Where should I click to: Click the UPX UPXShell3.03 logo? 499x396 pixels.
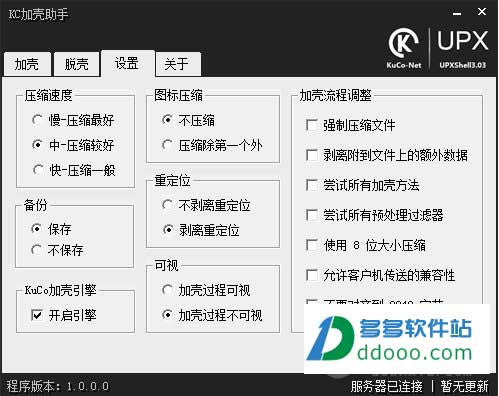click(463, 49)
